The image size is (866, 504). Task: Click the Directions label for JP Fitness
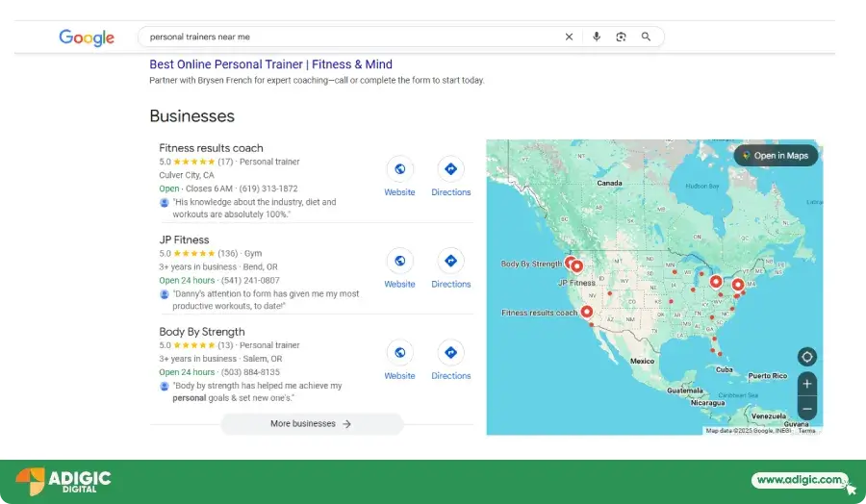coord(450,284)
